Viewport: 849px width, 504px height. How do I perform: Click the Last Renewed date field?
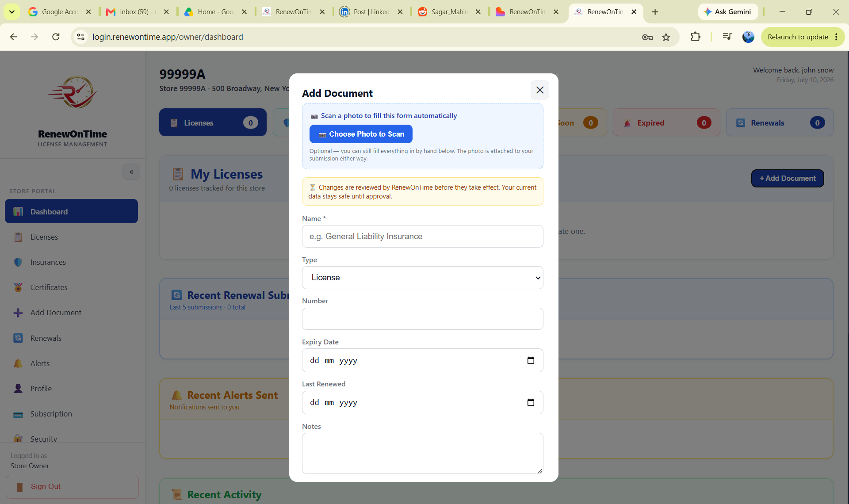click(x=422, y=402)
